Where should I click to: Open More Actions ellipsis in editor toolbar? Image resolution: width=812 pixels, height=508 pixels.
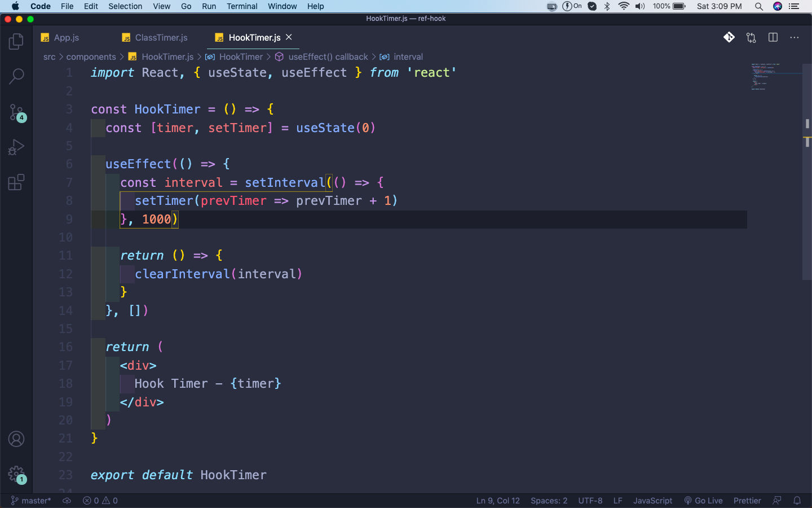point(795,37)
